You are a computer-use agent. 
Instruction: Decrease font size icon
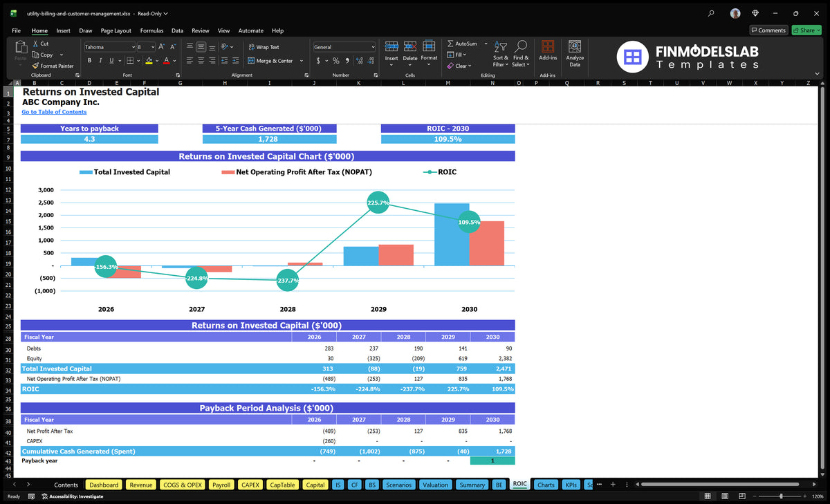pyautogui.click(x=173, y=47)
